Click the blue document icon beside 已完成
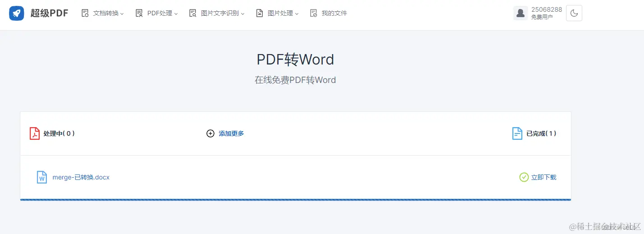The image size is (644, 234). tap(517, 133)
